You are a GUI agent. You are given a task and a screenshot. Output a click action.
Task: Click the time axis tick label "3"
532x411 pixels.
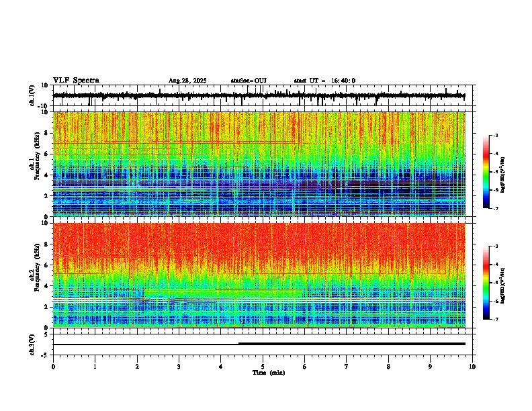coord(179,367)
